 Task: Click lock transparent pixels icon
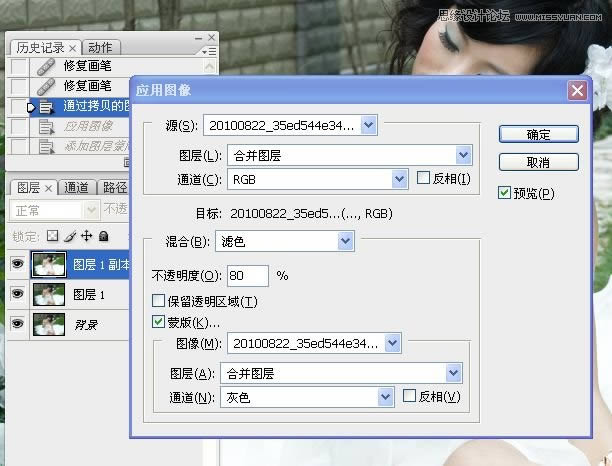click(x=54, y=236)
